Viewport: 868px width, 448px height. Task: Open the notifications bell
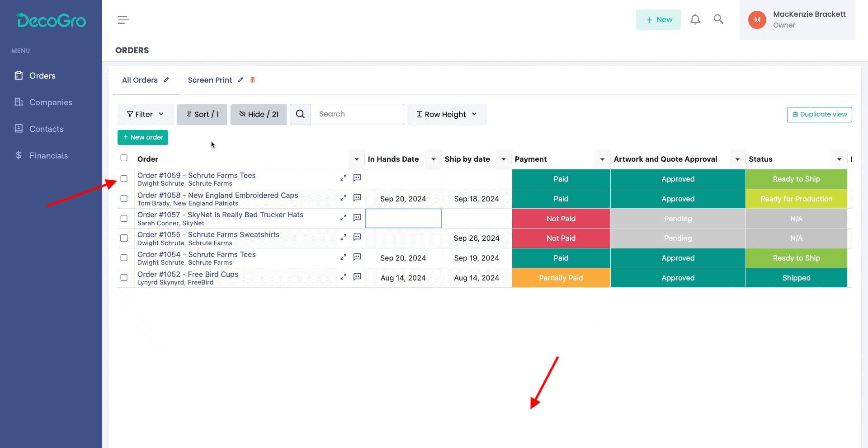(695, 19)
